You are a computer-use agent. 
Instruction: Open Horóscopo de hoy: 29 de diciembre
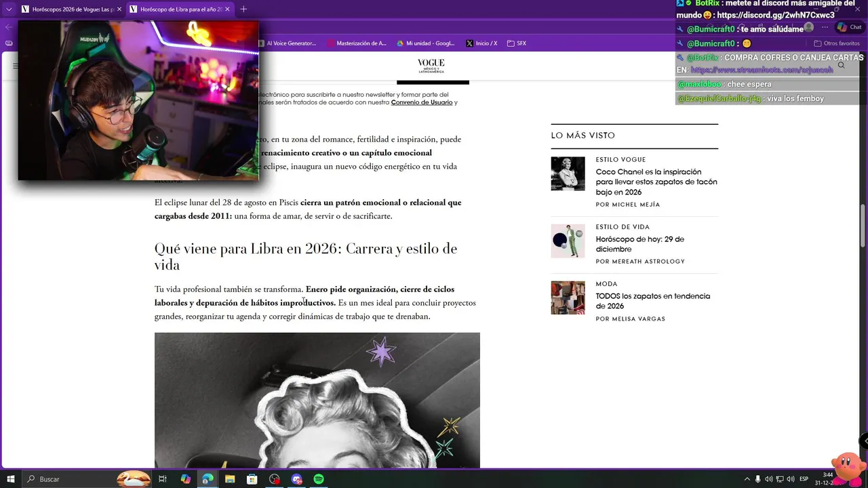point(640,244)
